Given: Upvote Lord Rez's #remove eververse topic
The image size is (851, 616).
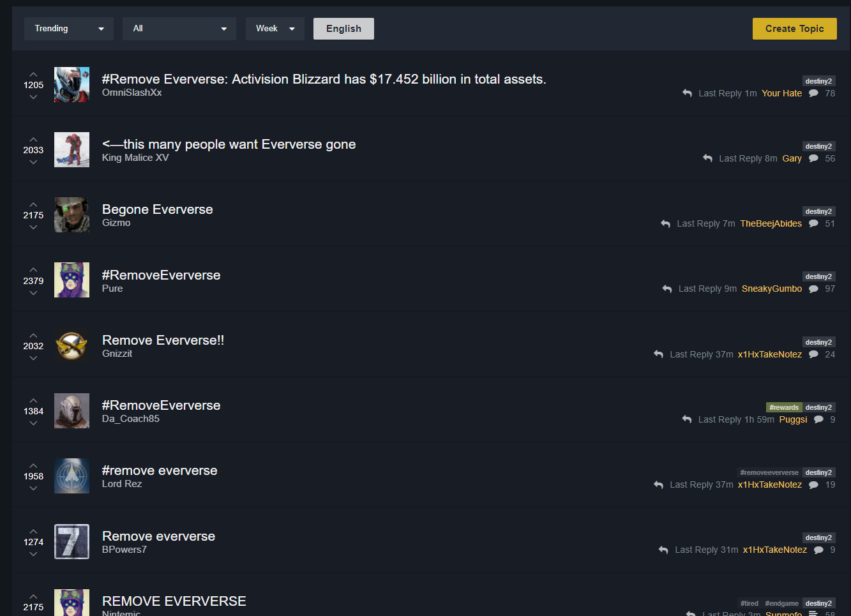Looking at the screenshot, I should (33, 465).
